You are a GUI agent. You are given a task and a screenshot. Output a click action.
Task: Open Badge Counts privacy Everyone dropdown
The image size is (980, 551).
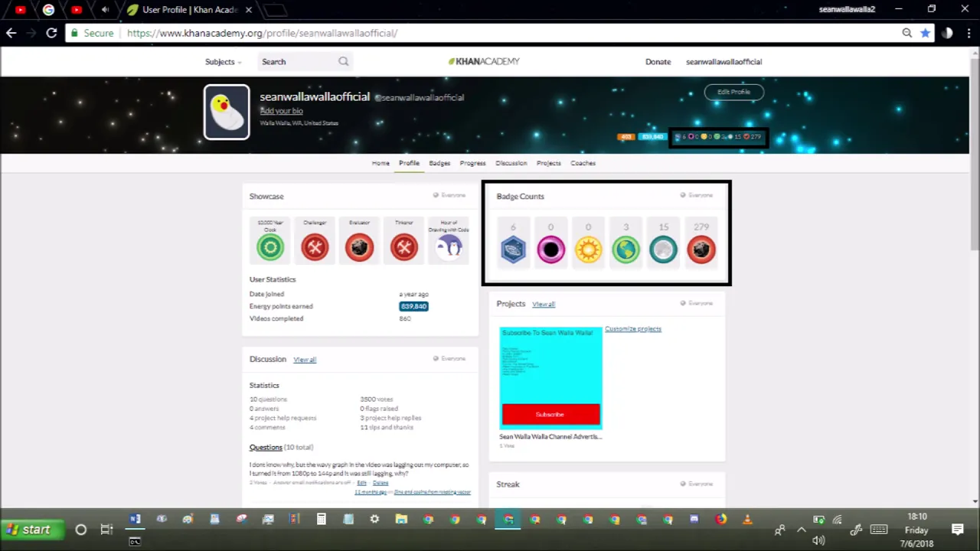(697, 196)
